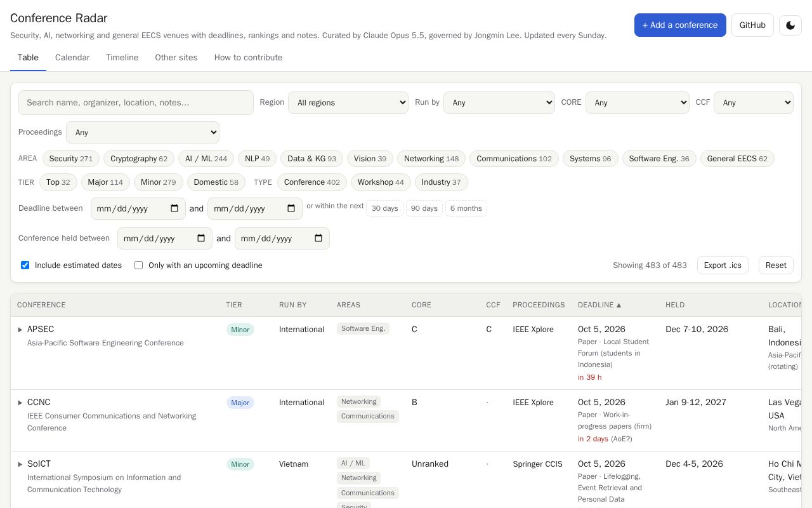Screen dimensions: 812x508
Task: Uncheck Include estimated dates
Action: click(25, 265)
